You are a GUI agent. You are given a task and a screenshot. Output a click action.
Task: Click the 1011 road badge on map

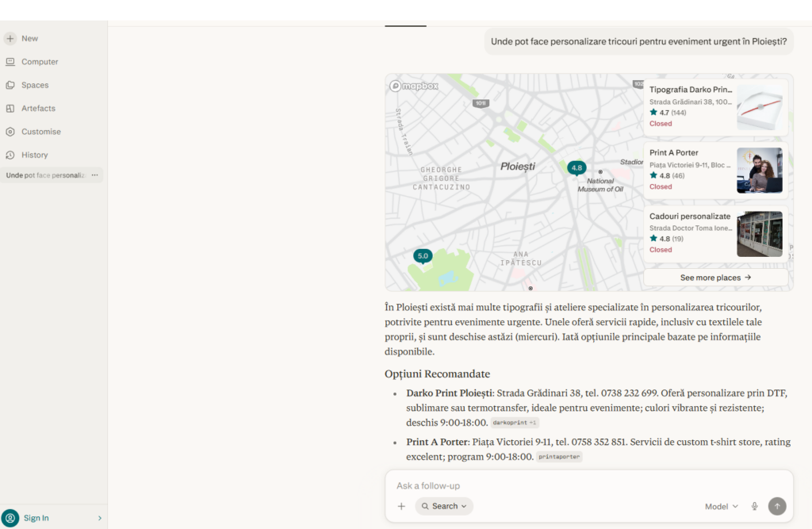click(481, 103)
